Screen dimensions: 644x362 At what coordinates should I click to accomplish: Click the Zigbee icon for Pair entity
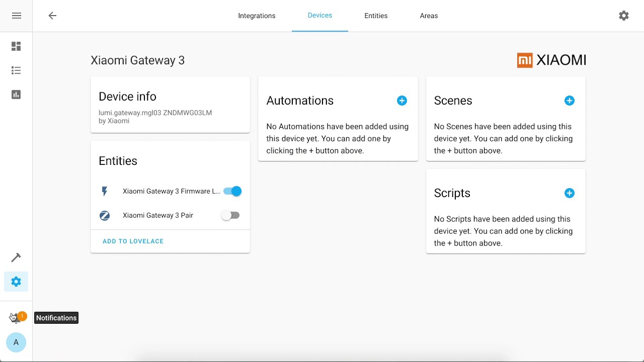pos(105,215)
